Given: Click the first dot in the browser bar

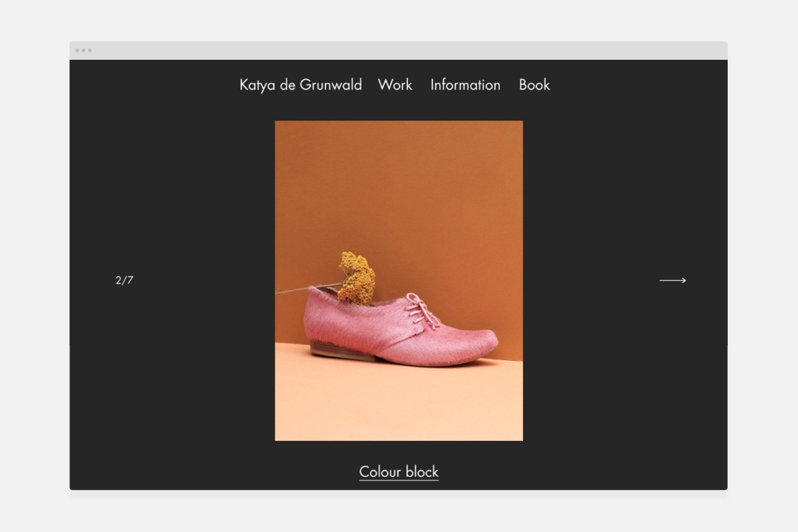Looking at the screenshot, I should 78,50.
